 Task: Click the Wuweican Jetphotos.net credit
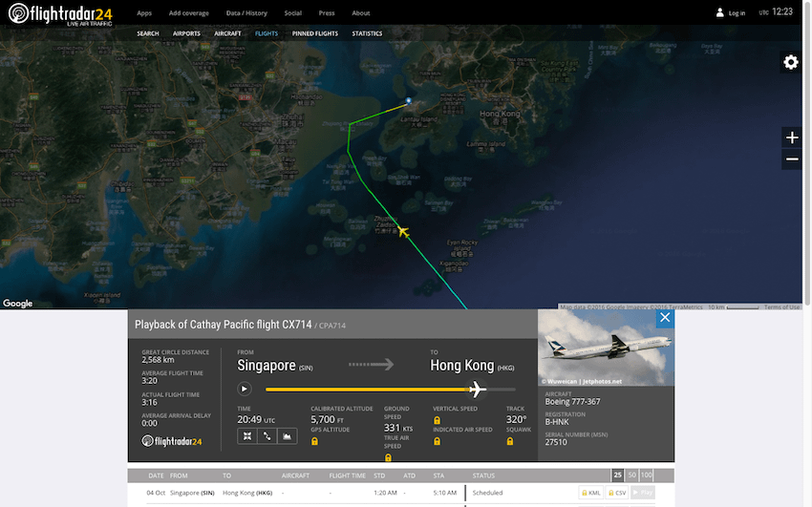582,381
